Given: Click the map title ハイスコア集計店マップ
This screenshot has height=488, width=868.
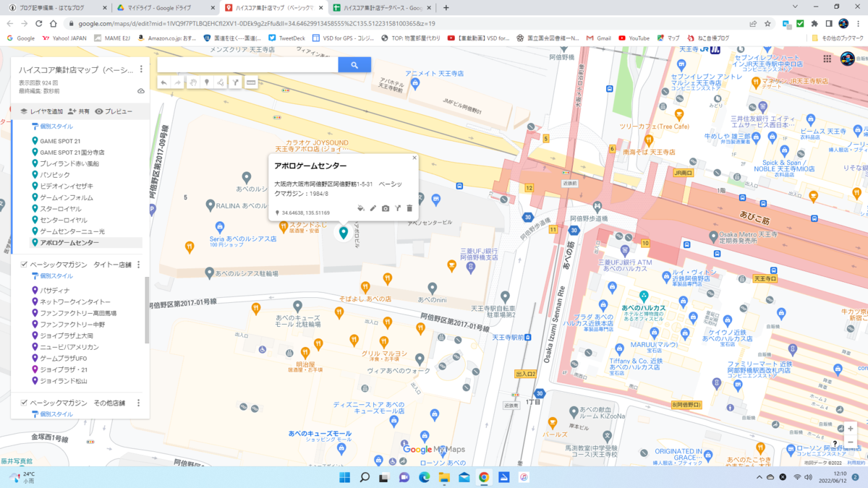Looking at the screenshot, I should [76, 70].
